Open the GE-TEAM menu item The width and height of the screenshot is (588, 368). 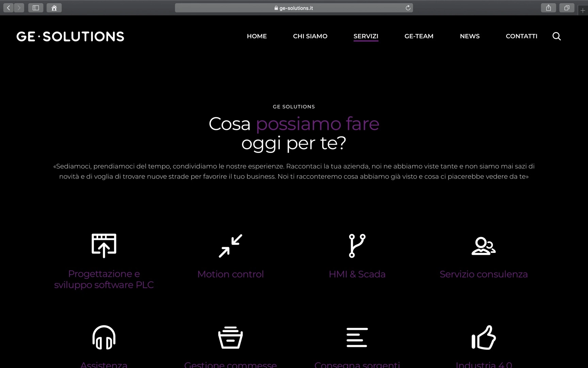tap(419, 36)
